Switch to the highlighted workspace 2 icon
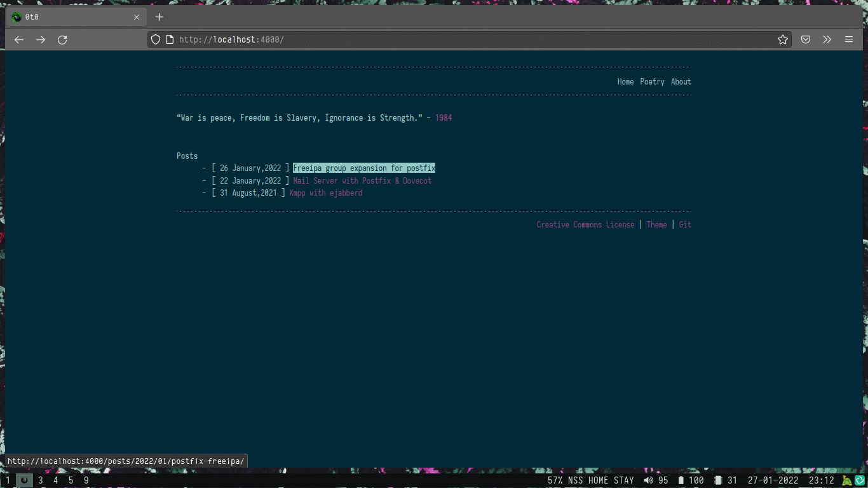The height and width of the screenshot is (488, 868). pos(24,480)
